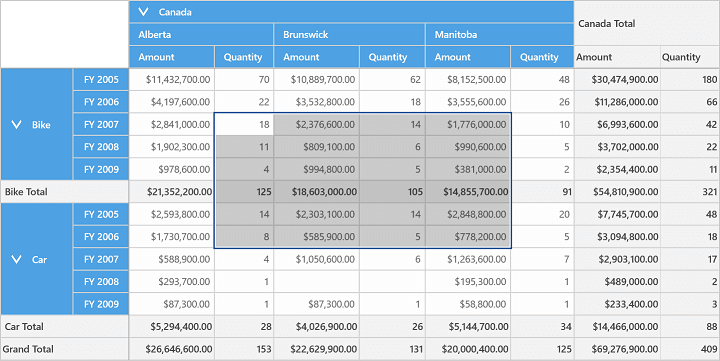720x361 pixels.
Task: Click cell $4,026,900.00
Action: pyautogui.click(x=317, y=327)
